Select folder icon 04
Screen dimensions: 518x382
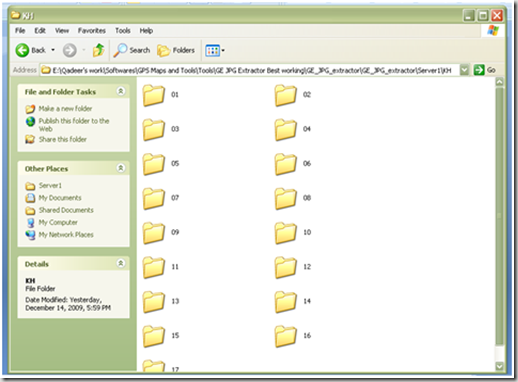tap(286, 129)
